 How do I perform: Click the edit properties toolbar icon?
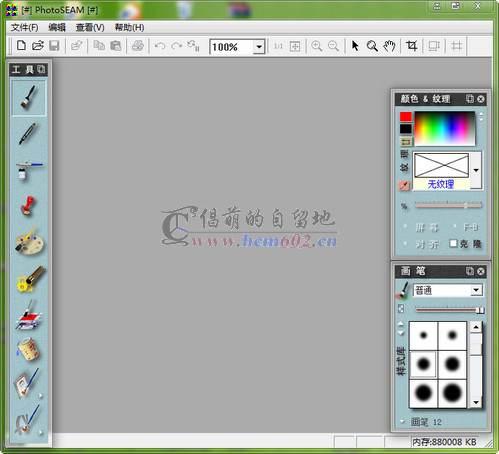coord(77,45)
